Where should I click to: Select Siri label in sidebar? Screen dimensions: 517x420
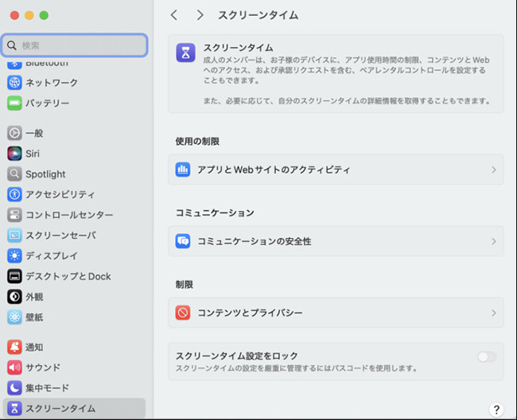[33, 154]
